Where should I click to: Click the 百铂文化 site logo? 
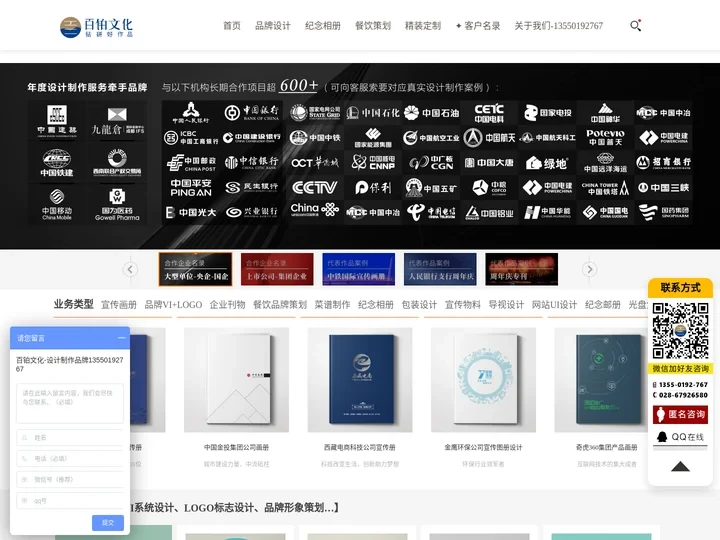coord(96,27)
